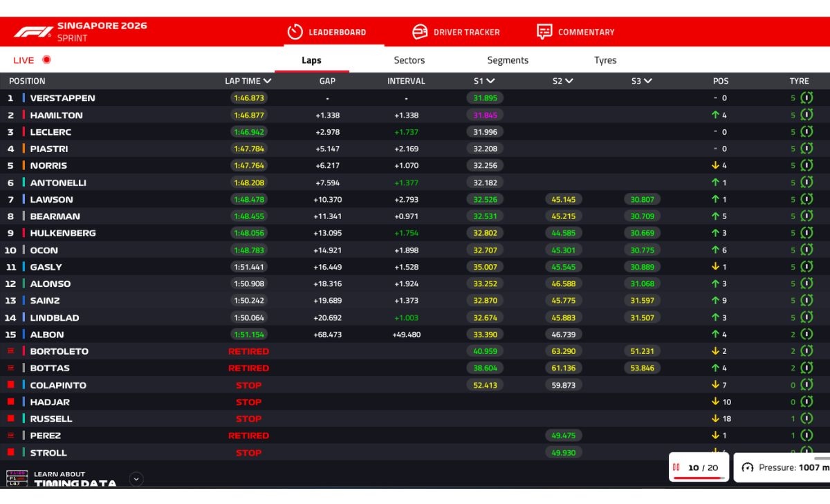The image size is (830, 504).
Task: Click Gasly's 1:51.441 lap time
Action: 249,267
